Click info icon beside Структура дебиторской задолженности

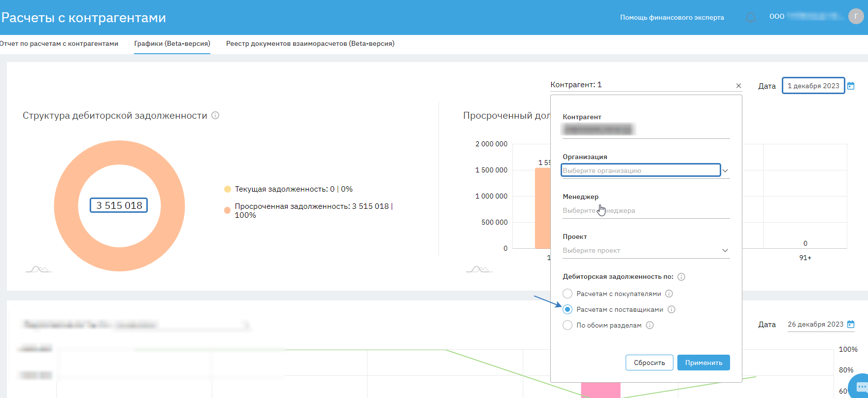[215, 115]
